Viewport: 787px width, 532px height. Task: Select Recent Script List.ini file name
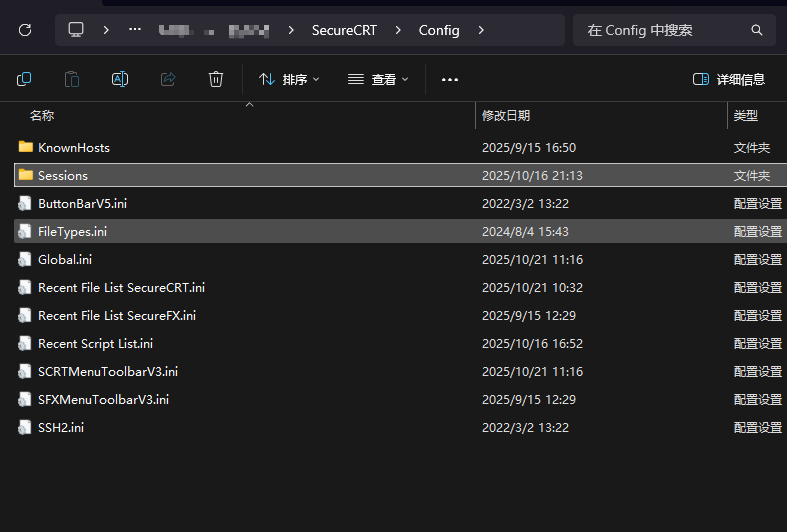[x=95, y=344]
